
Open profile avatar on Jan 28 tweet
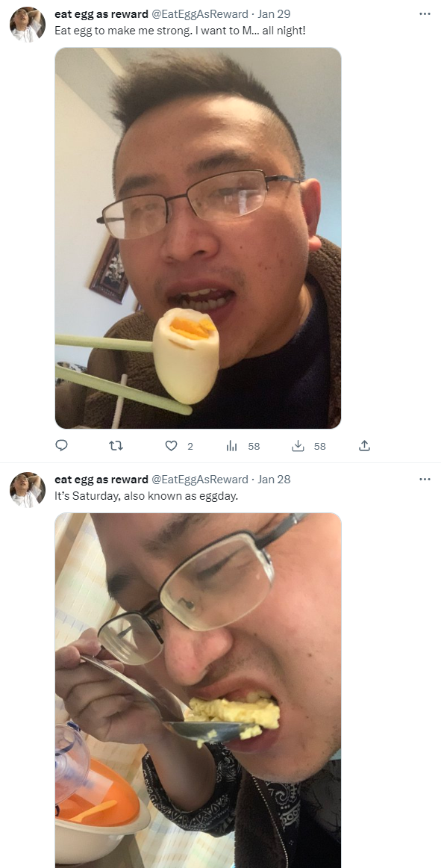click(27, 490)
